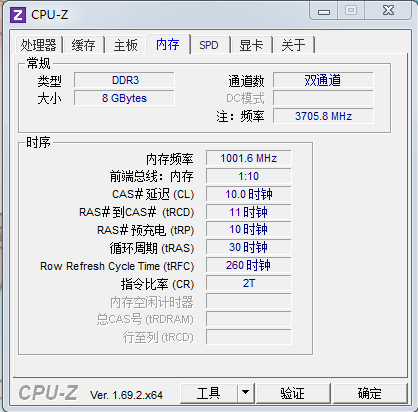Expand the 工具 dropdown arrow
Screen dimensions: 418x412
click(246, 393)
